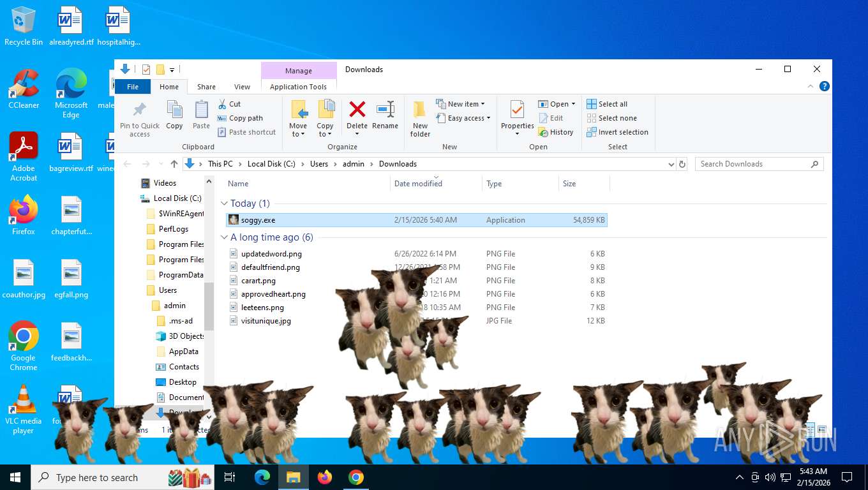The width and height of the screenshot is (868, 490).
Task: Collapse the ribbon with the chevron
Action: (811, 86)
